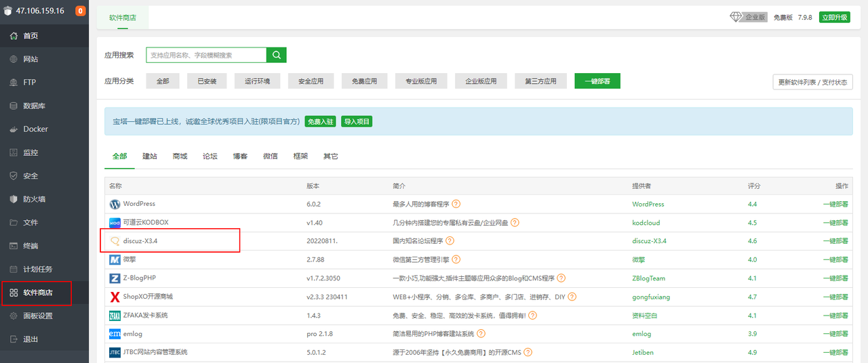Click the JTBC logo icon
868x363 pixels.
click(x=115, y=352)
